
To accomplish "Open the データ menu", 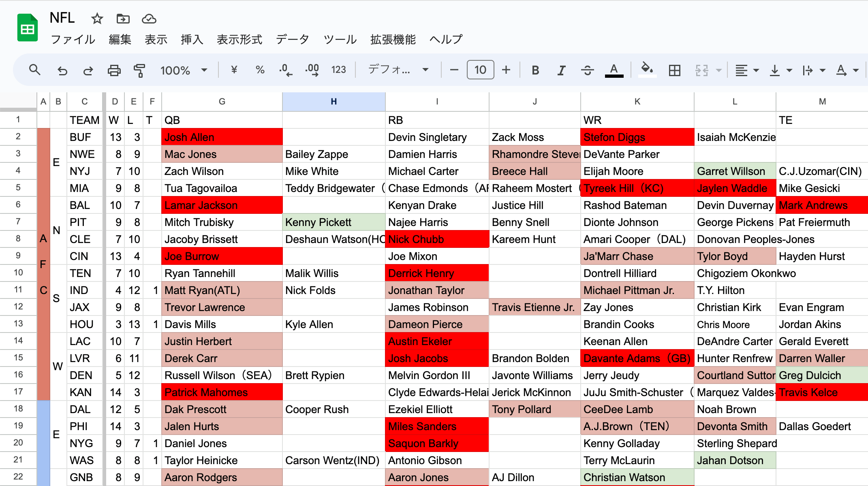I will pos(293,39).
